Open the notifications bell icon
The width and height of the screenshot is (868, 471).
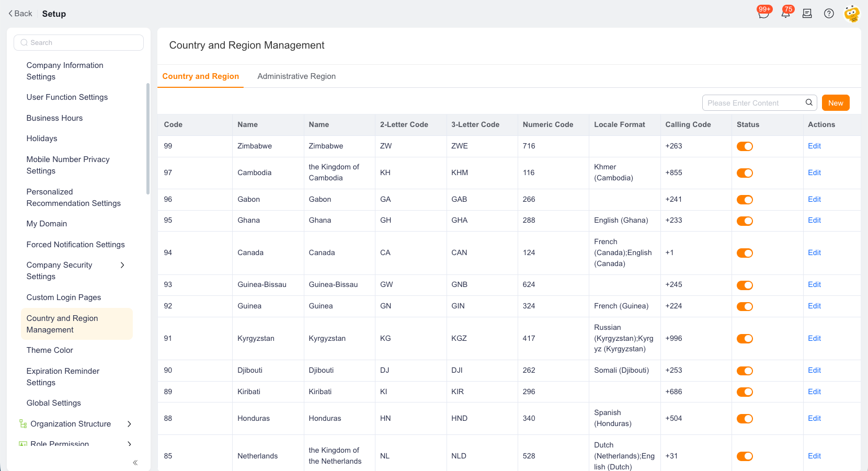785,14
